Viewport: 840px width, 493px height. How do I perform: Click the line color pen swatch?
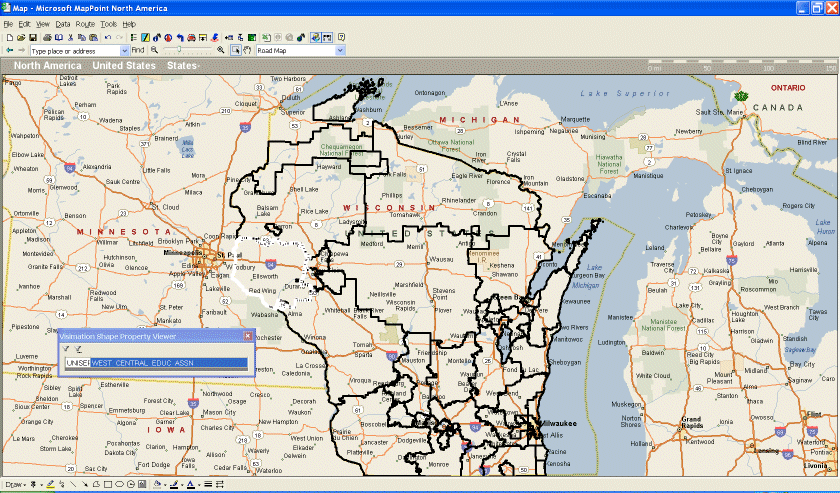pyautogui.click(x=174, y=484)
